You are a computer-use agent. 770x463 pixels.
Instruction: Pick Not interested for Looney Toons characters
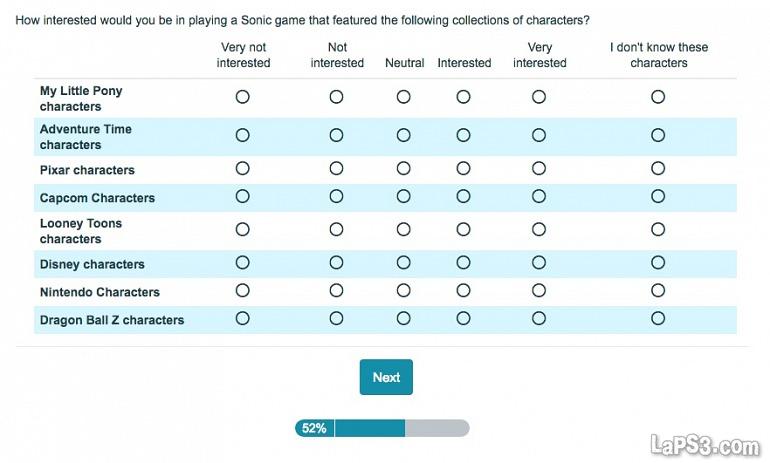point(336,229)
